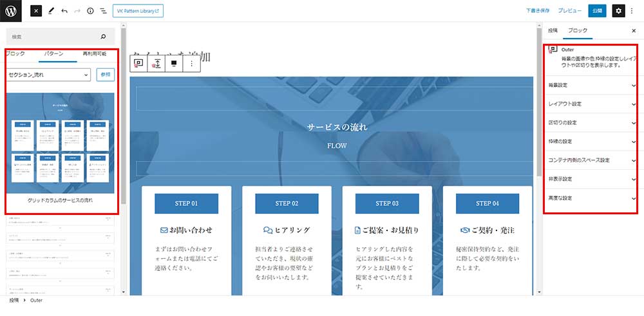This screenshot has width=644, height=316.
Task: Click the 参照 button
Action: [x=106, y=75]
